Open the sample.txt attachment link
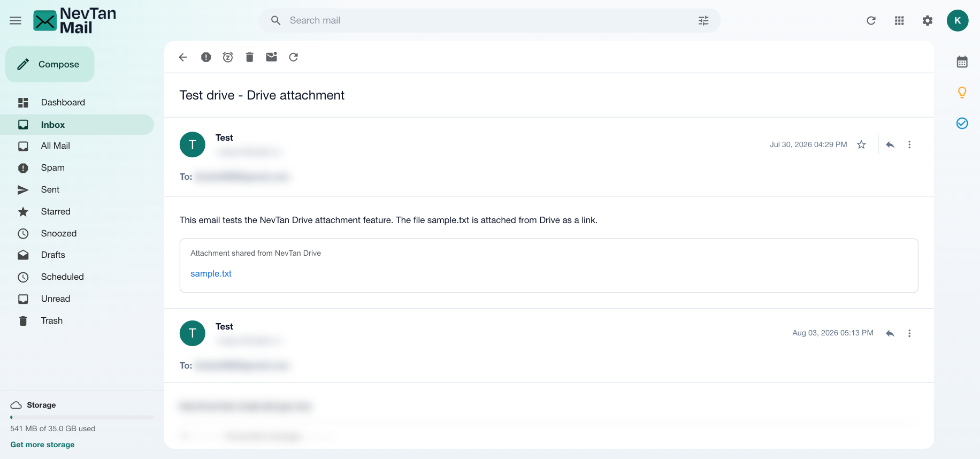980x459 pixels. 211,274
